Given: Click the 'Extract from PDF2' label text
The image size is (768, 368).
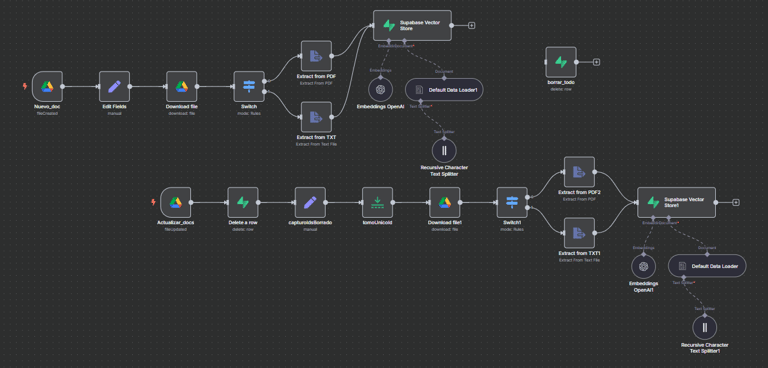Looking at the screenshot, I should [579, 193].
